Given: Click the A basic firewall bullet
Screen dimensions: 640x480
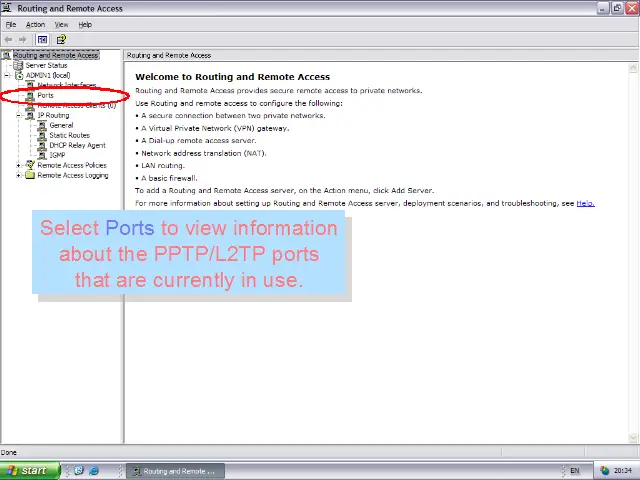Looking at the screenshot, I should tap(169, 178).
